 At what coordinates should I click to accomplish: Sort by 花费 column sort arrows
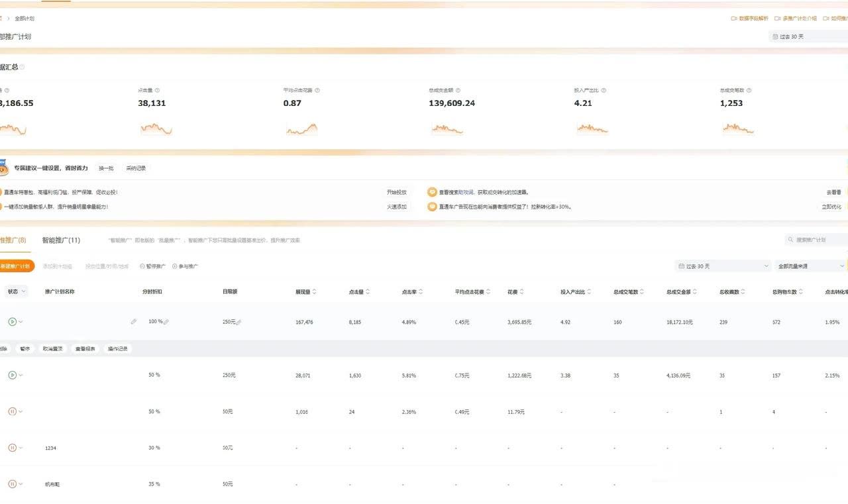[522, 291]
